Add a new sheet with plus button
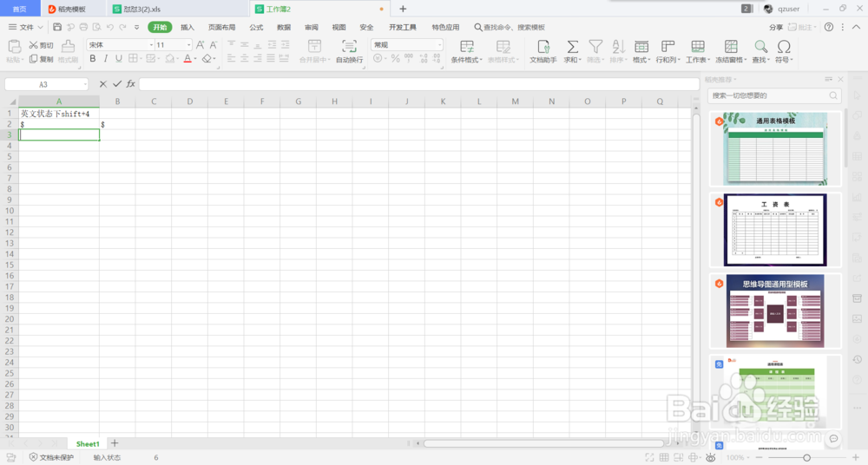 115,442
